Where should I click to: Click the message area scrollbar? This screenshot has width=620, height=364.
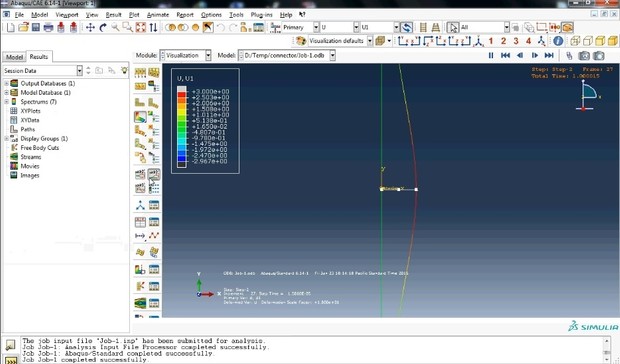[607, 349]
